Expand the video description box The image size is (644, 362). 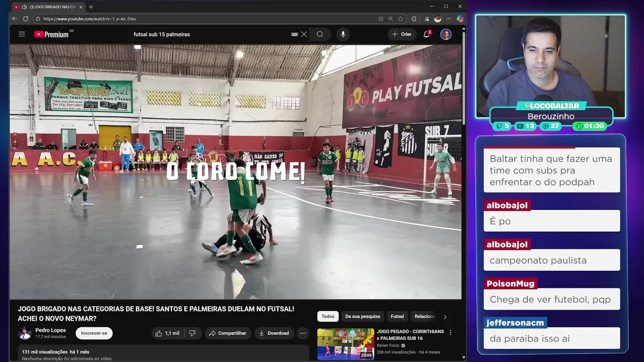tap(164, 353)
